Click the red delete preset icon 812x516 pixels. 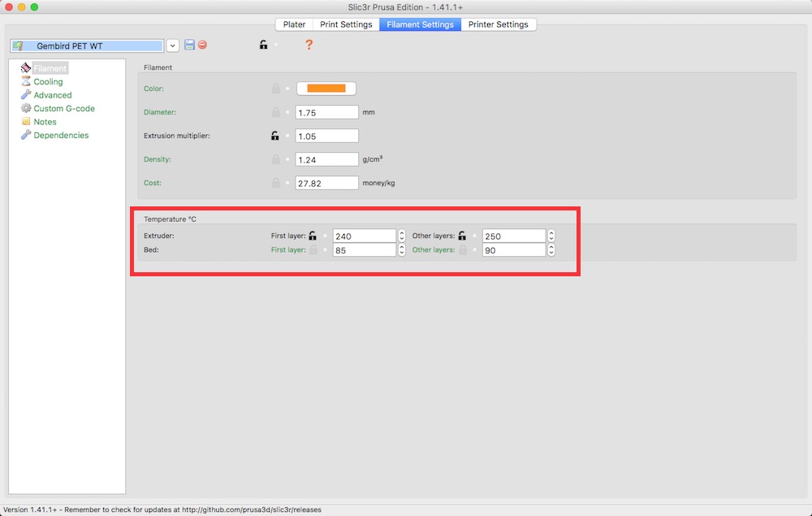point(202,45)
